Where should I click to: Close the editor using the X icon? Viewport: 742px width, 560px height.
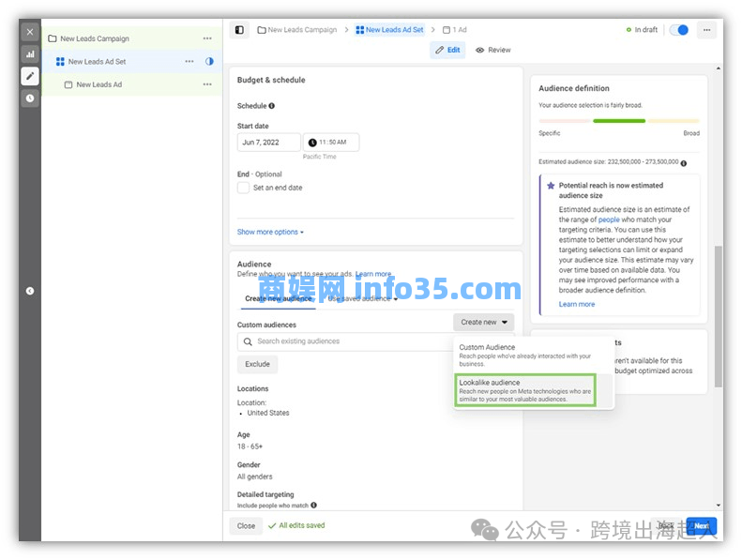30,32
